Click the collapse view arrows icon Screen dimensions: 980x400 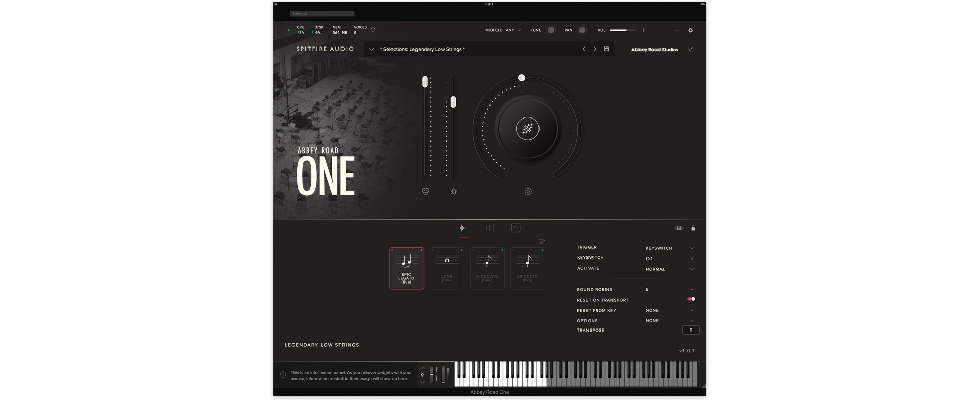[691, 49]
